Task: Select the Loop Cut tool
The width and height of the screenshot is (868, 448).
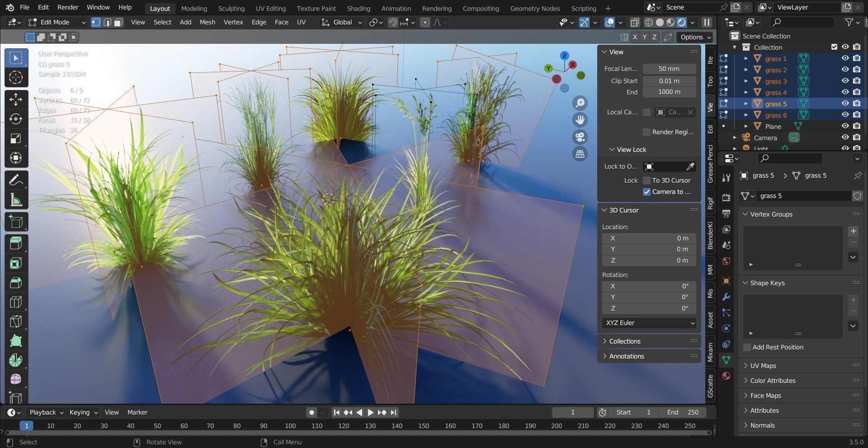Action: (x=16, y=302)
